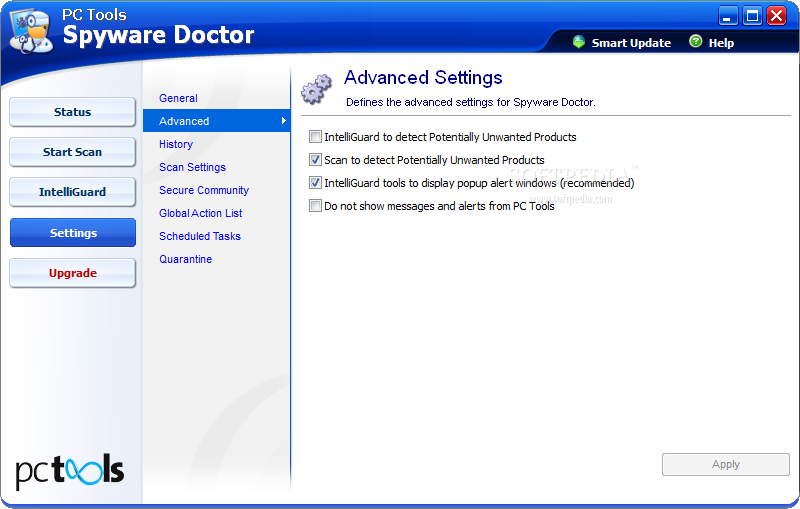The width and height of the screenshot is (800, 509).
Task: Open the IntelliGuard panel button
Action: click(x=72, y=192)
